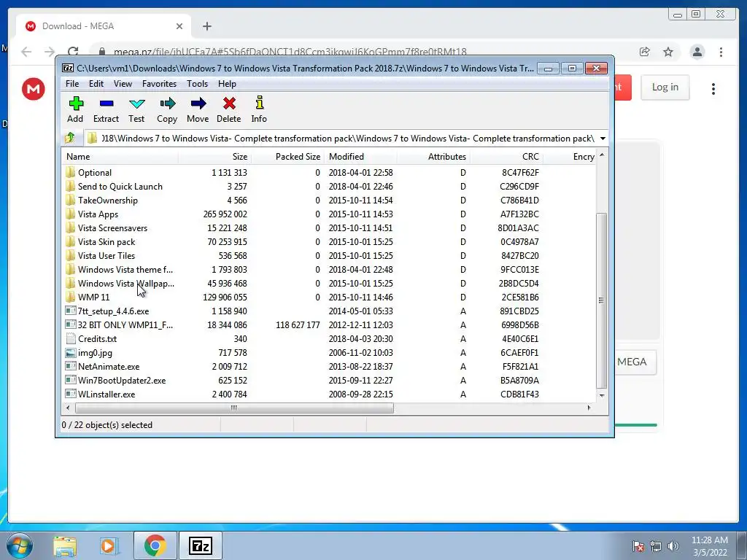This screenshot has height=560, width=747.
Task: Select the WLinstaller.exe file icon
Action: (x=71, y=394)
